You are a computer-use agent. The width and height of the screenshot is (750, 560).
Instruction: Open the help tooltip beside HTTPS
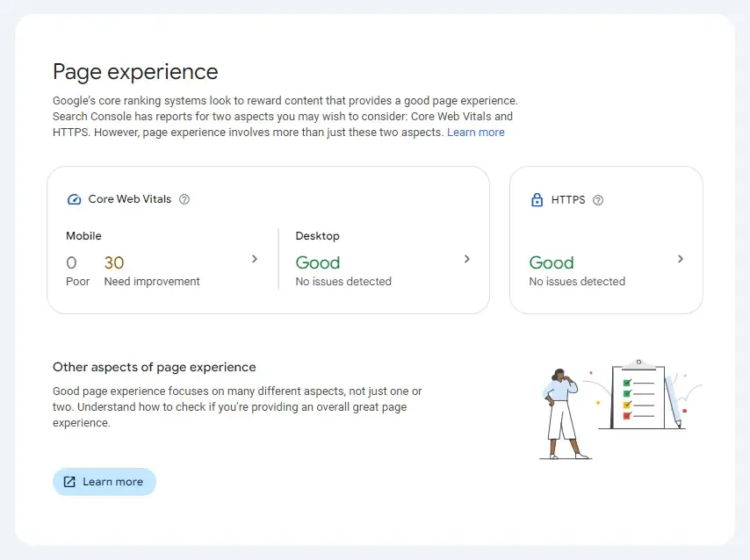(598, 200)
